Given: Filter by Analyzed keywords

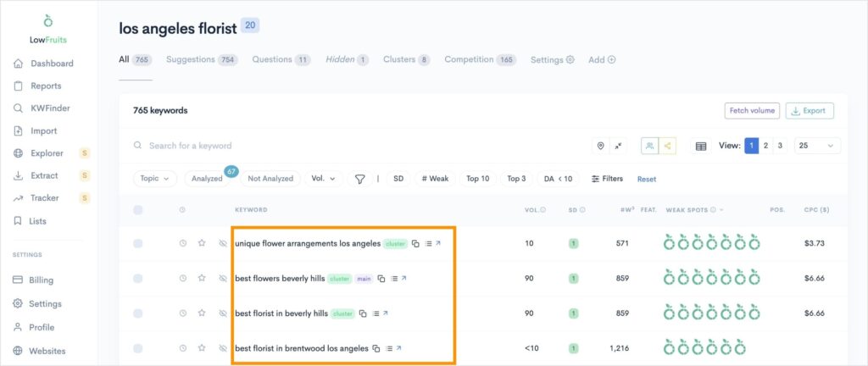Looking at the screenshot, I should coord(207,179).
